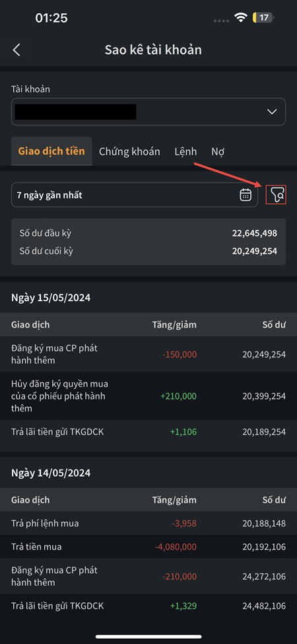297x644 pixels.
Task: Switch to the Nợ tab
Action: 218,151
